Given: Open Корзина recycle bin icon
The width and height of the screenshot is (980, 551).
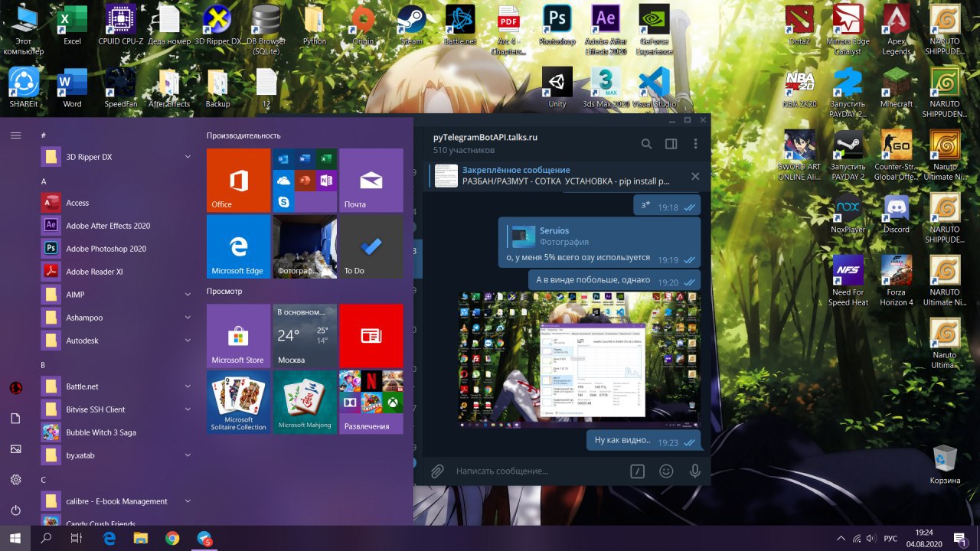Looking at the screenshot, I should [x=945, y=464].
